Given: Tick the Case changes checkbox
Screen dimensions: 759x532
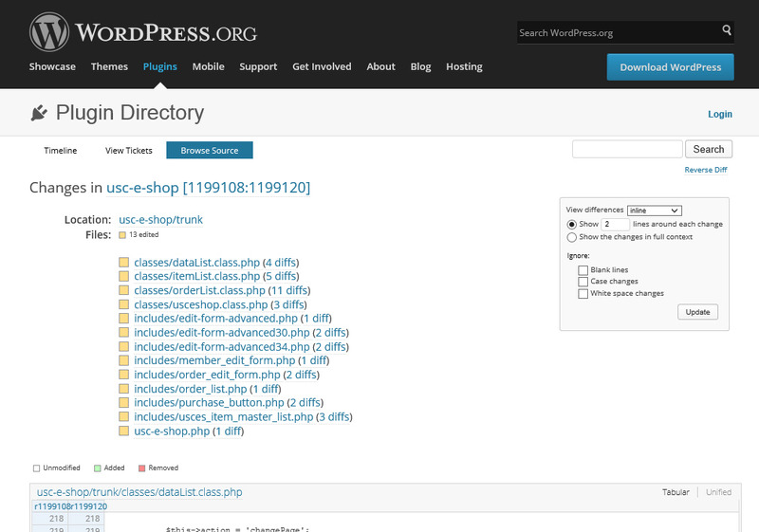Looking at the screenshot, I should pos(583,282).
